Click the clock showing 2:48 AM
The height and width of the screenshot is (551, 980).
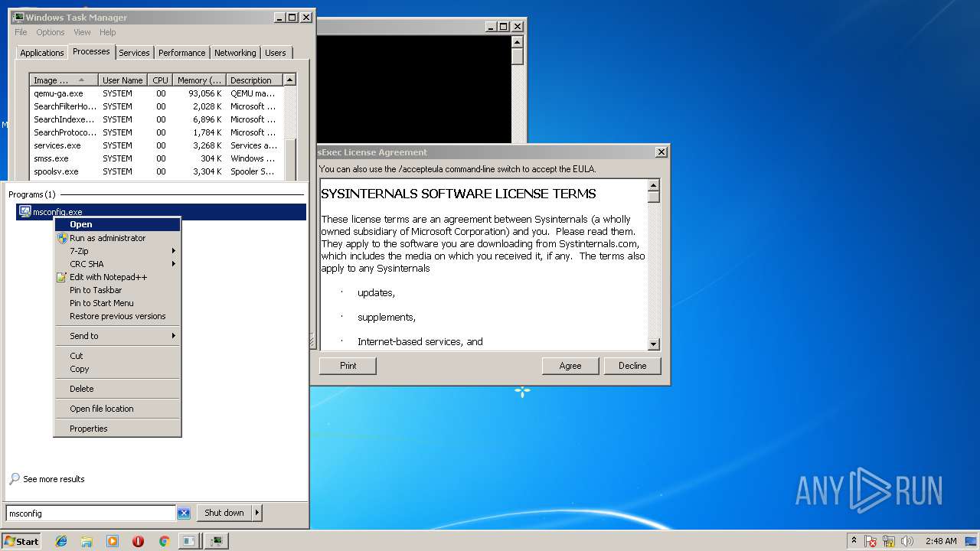point(941,541)
